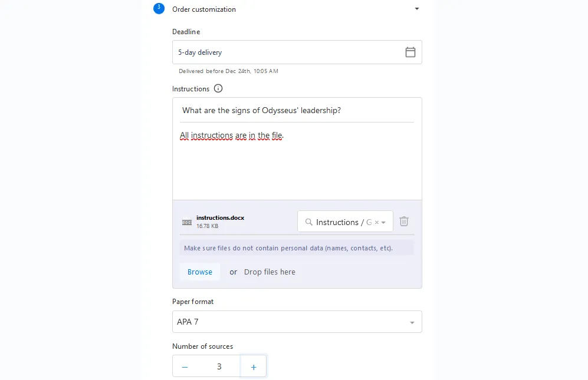Click the Order customization heading

204,9
